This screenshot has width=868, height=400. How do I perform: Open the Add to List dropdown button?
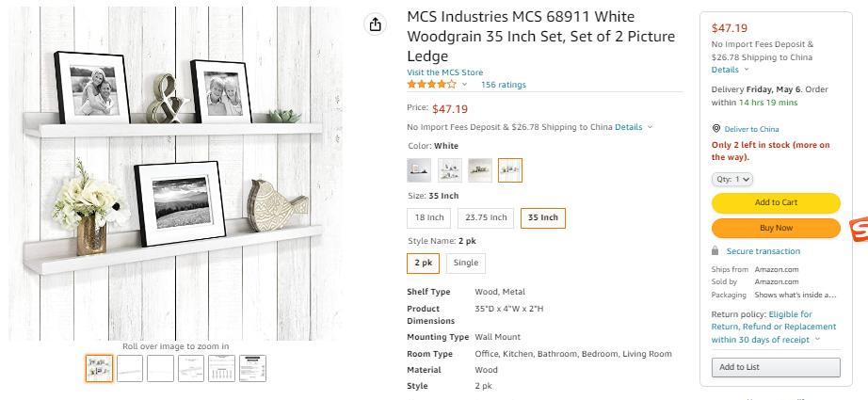click(775, 367)
